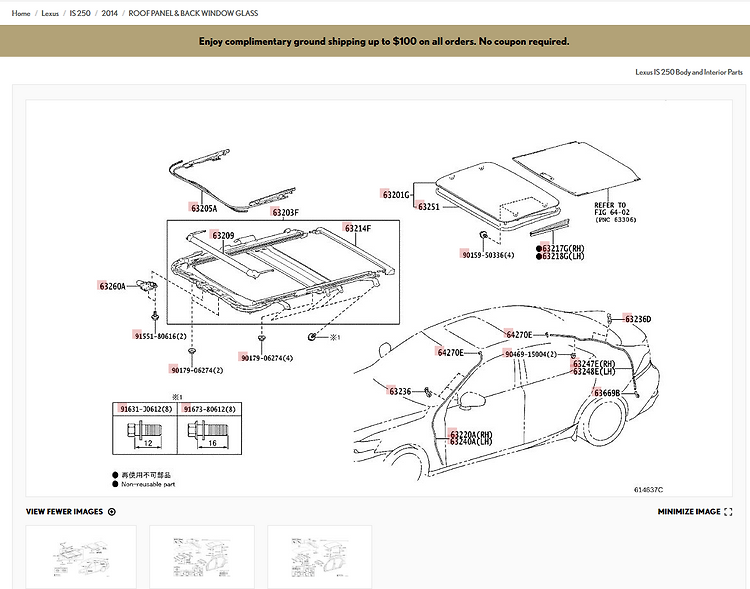The width and height of the screenshot is (750, 589).
Task: Select fastener 90179-06274(4) label
Action: 266,358
